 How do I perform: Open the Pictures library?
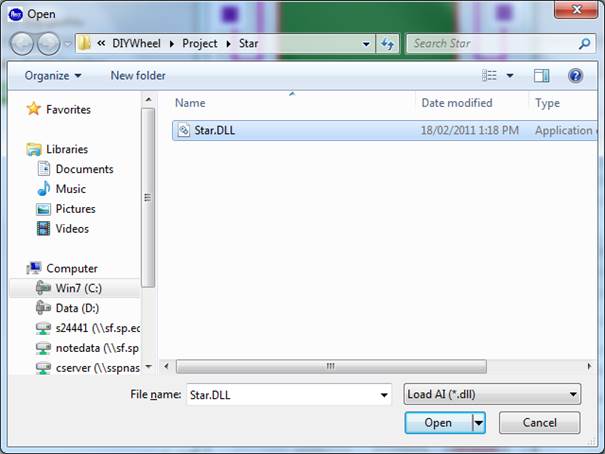75,209
